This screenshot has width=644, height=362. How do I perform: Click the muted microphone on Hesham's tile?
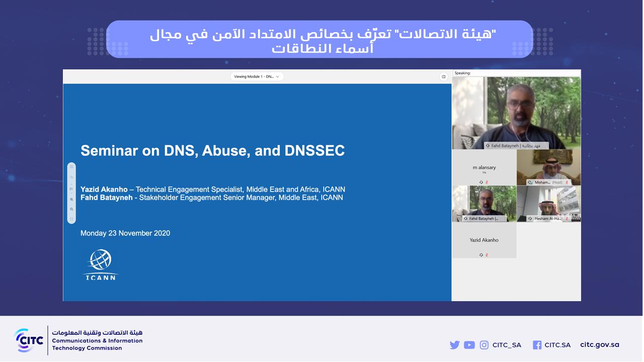point(567,219)
